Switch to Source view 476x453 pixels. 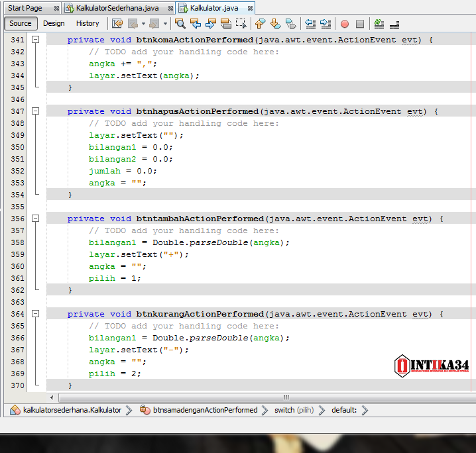click(21, 23)
